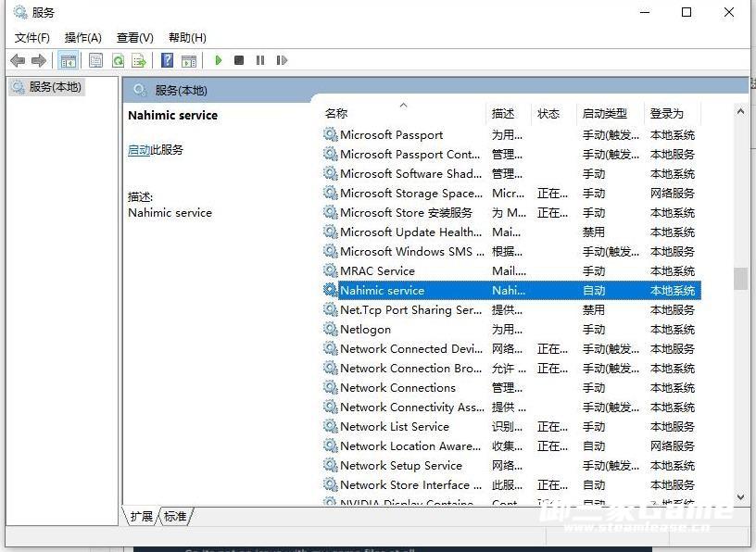Open the Properties toolbar icon
756x552 pixels.
[x=95, y=60]
